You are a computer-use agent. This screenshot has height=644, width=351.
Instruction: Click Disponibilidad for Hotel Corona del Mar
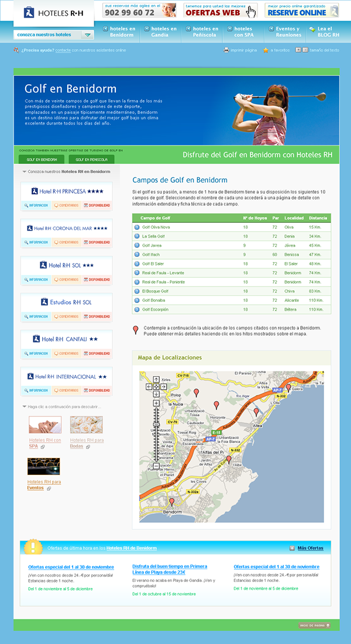(x=97, y=242)
